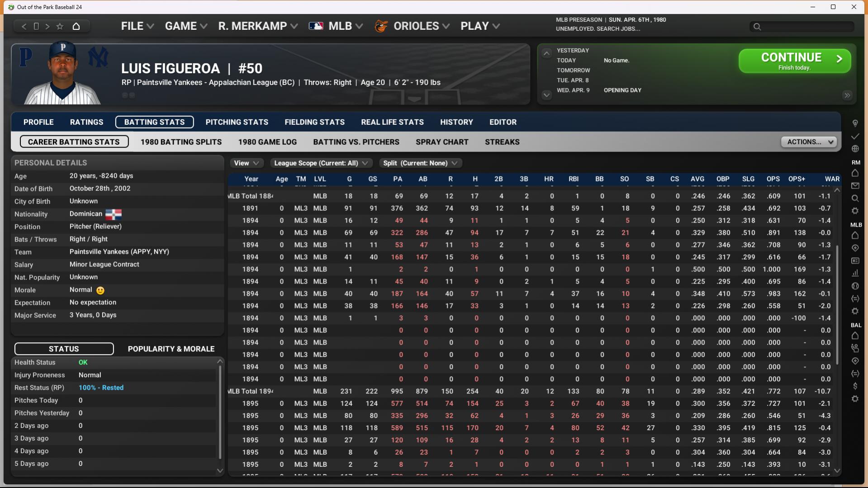868x488 pixels.
Task: Click the lightbulb icon in right sidebar
Action: (x=855, y=123)
